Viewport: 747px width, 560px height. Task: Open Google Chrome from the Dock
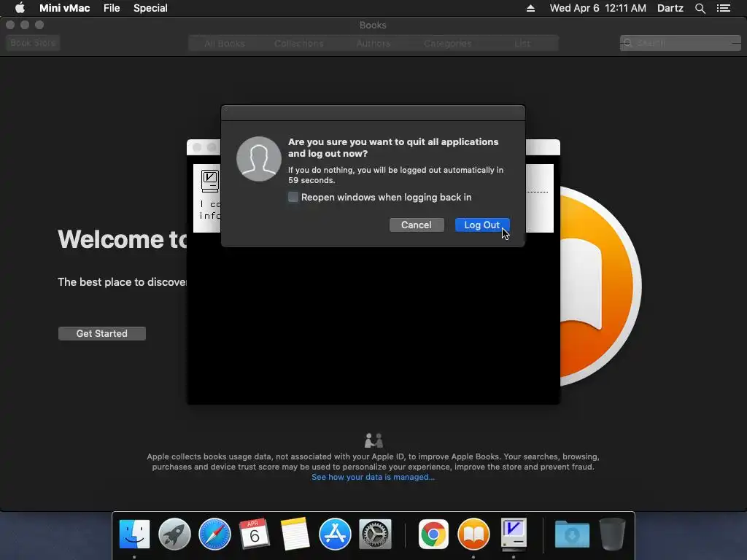433,534
